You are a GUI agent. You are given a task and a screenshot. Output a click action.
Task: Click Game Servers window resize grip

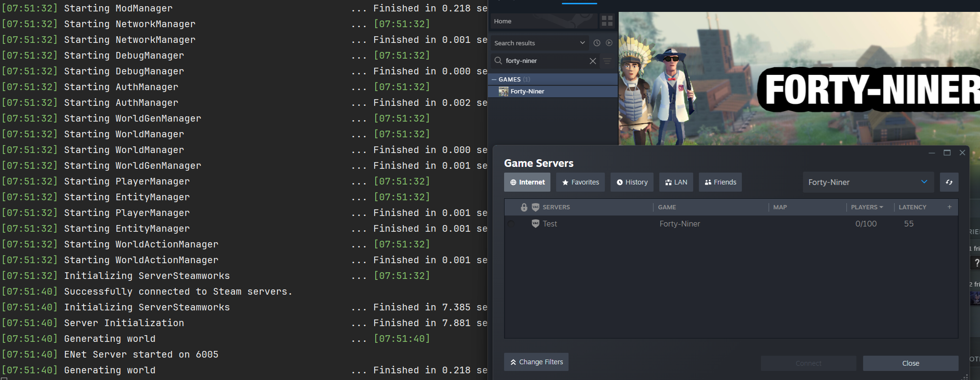[x=965, y=376]
